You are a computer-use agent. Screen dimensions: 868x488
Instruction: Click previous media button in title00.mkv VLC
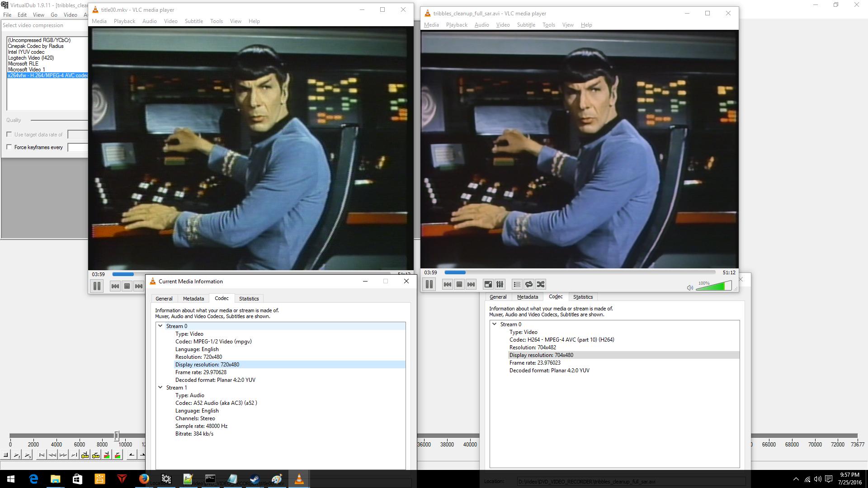click(x=115, y=286)
